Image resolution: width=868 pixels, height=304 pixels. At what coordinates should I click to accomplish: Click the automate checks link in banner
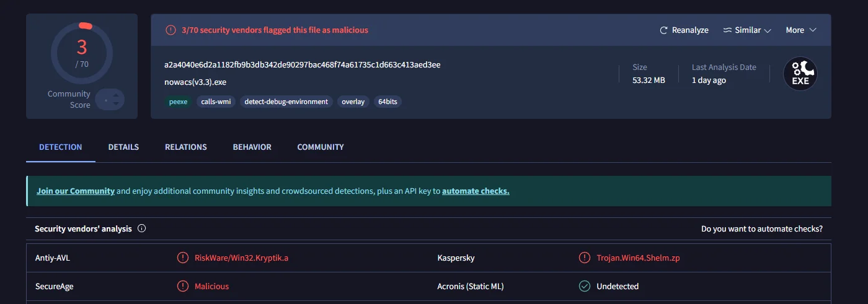coord(476,191)
